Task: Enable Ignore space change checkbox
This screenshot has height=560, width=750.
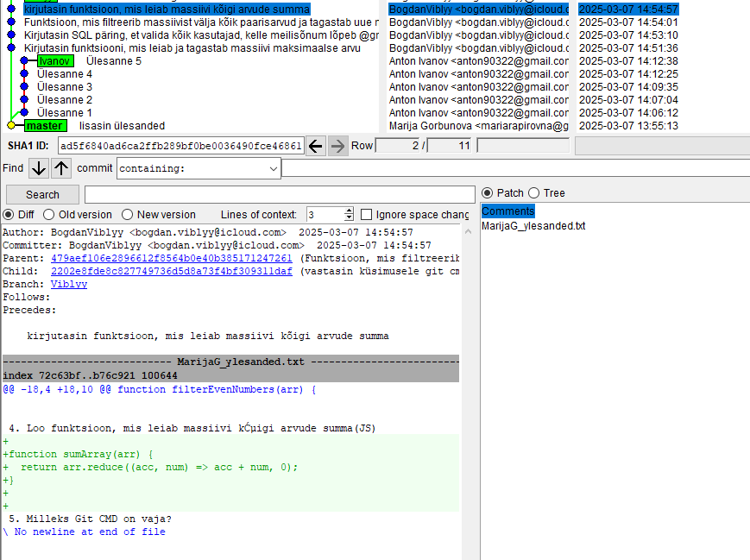Action: click(367, 215)
